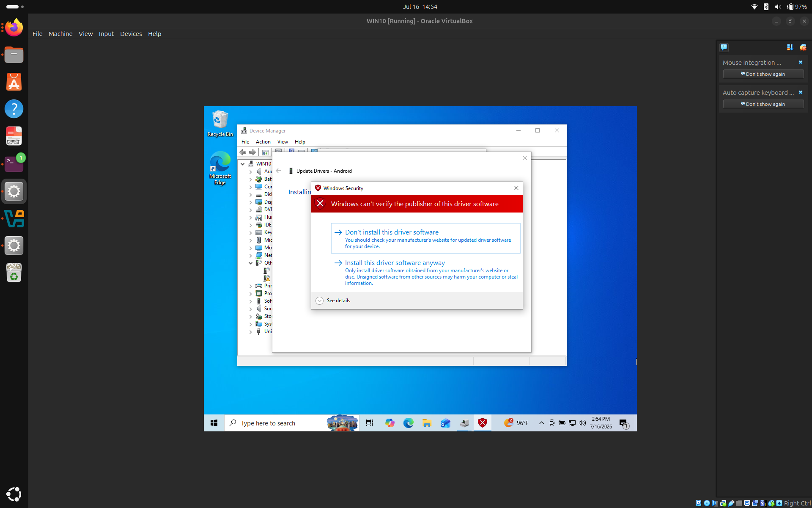Expand the Computer tree node

[251, 187]
